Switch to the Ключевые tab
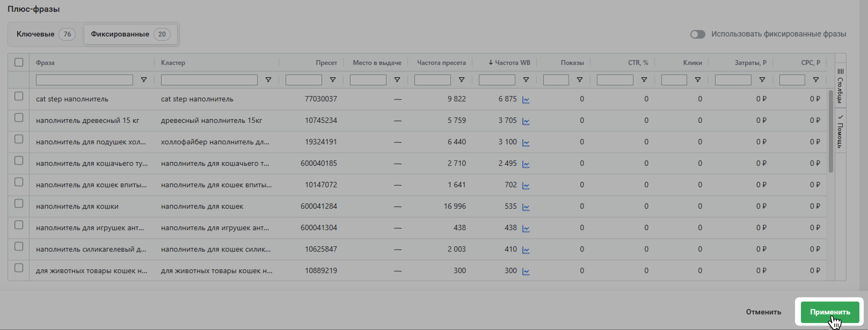Viewport: 868px width, 330px height. [x=46, y=34]
